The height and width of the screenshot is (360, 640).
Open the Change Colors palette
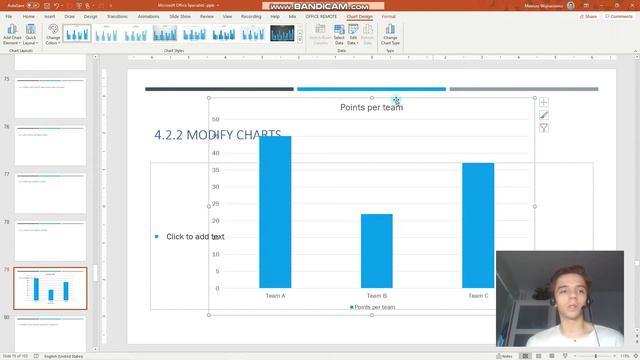point(53,34)
